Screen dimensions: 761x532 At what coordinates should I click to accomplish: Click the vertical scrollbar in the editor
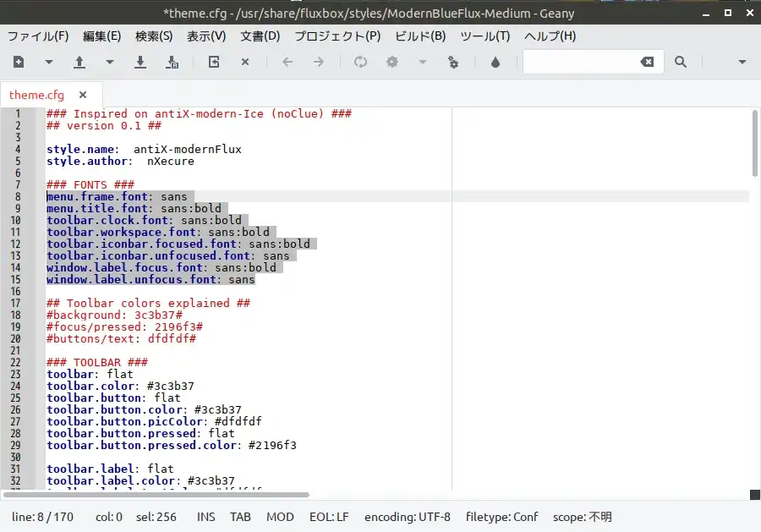tap(754, 144)
